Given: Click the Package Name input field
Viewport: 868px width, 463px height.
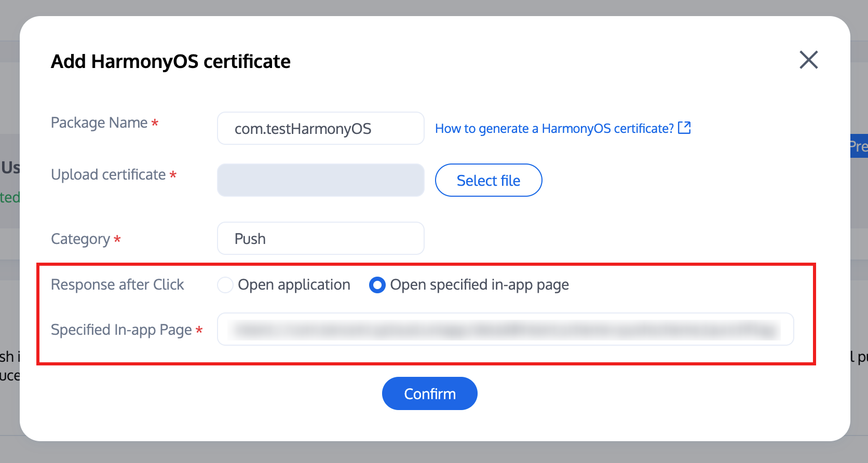Looking at the screenshot, I should tap(320, 129).
